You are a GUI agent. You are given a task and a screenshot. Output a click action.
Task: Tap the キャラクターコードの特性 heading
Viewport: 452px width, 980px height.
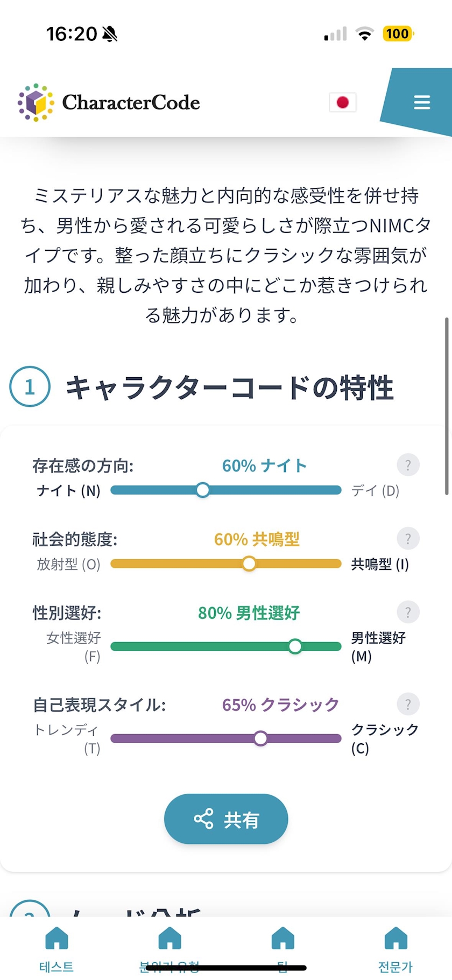[229, 387]
